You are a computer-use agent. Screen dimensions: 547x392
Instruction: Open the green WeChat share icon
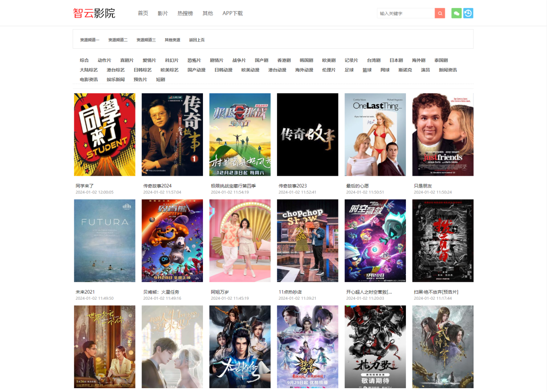point(456,13)
